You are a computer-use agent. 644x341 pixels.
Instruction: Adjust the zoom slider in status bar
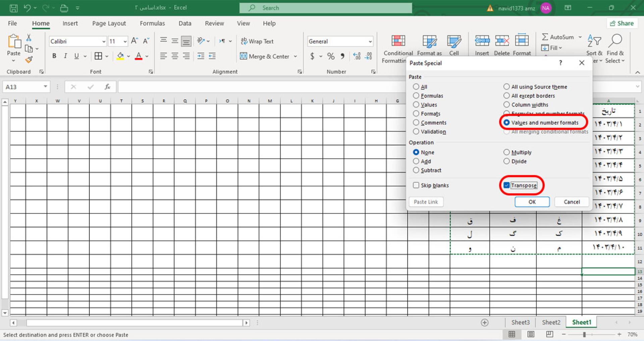pyautogui.click(x=584, y=335)
